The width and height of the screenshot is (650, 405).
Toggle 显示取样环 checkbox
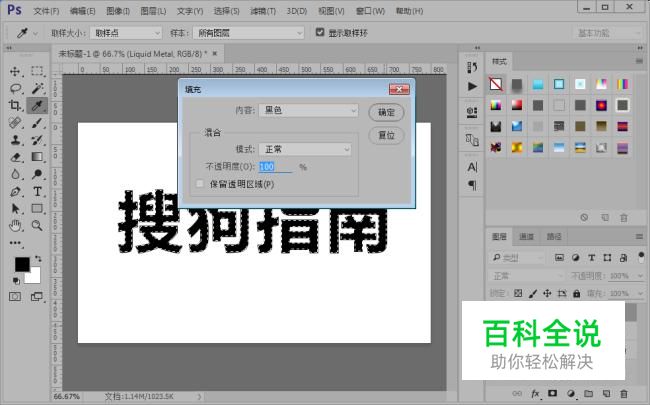coord(320,32)
